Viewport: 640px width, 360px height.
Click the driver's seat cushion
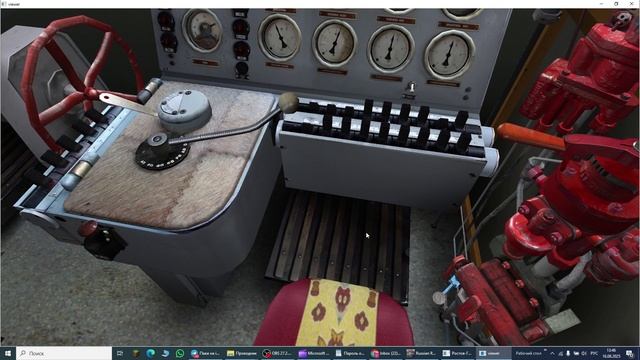[x=336, y=312]
